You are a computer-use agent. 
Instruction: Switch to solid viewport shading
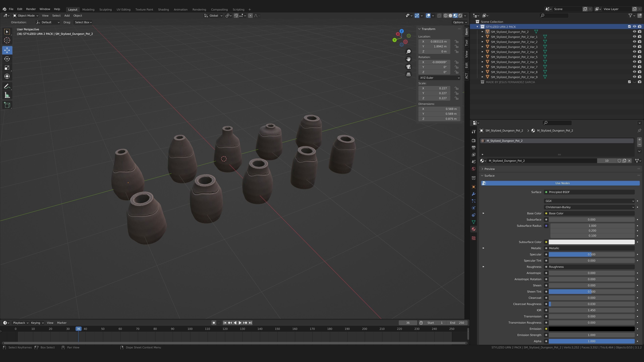[x=450, y=15]
